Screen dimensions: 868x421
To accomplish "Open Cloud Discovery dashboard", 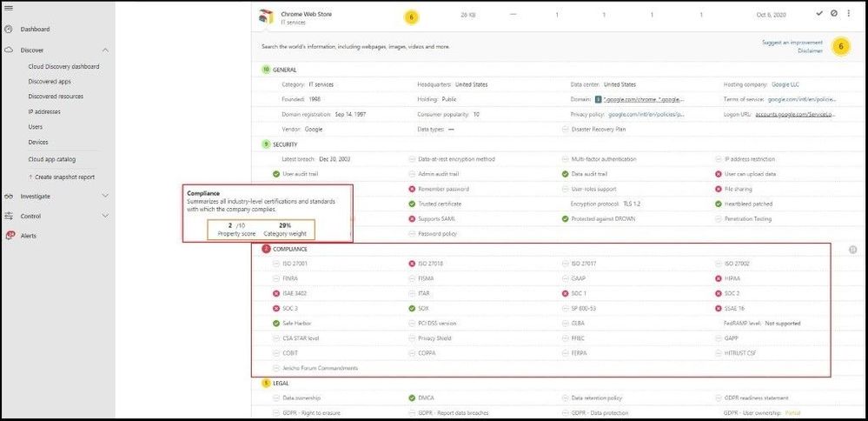I will coord(63,66).
